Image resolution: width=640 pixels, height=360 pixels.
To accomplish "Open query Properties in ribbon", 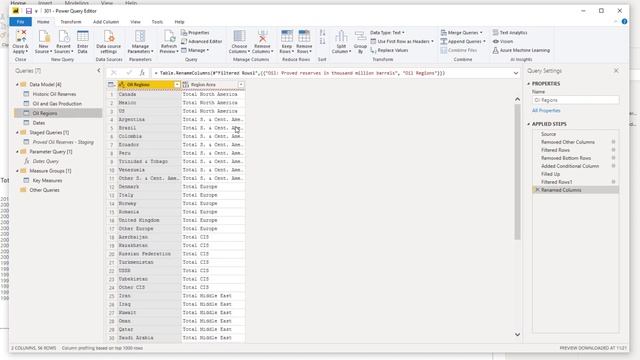I will pos(195,33).
